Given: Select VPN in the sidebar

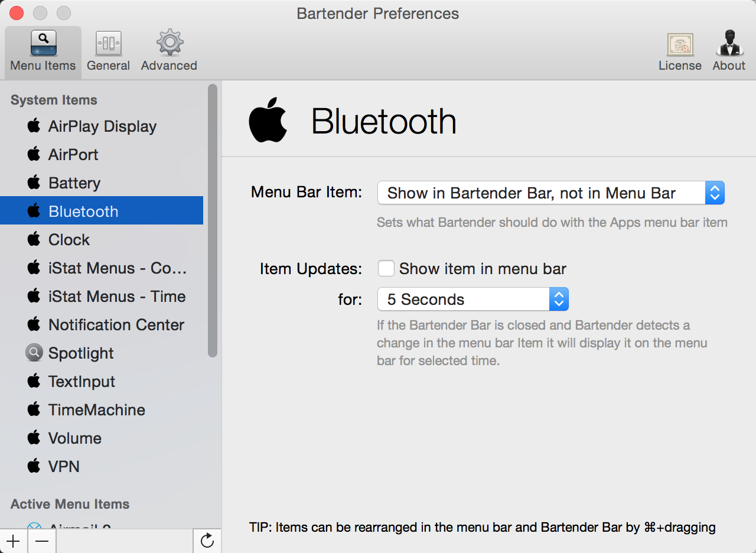Looking at the screenshot, I should click(x=102, y=466).
